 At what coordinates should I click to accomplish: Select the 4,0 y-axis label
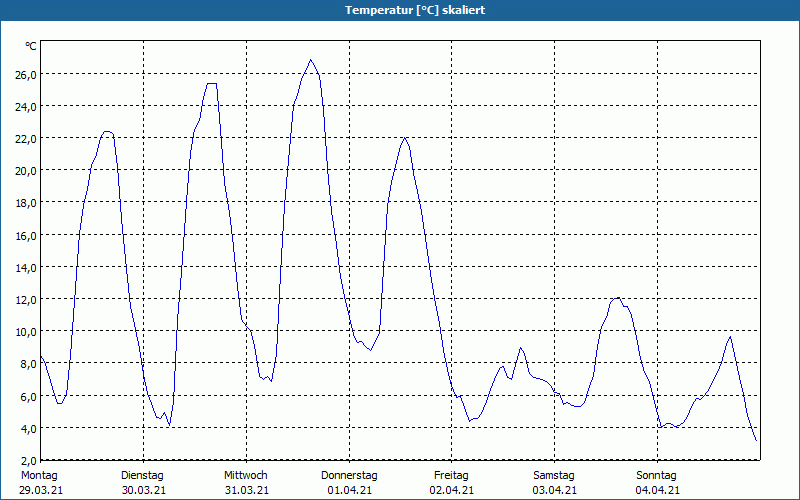(28, 428)
